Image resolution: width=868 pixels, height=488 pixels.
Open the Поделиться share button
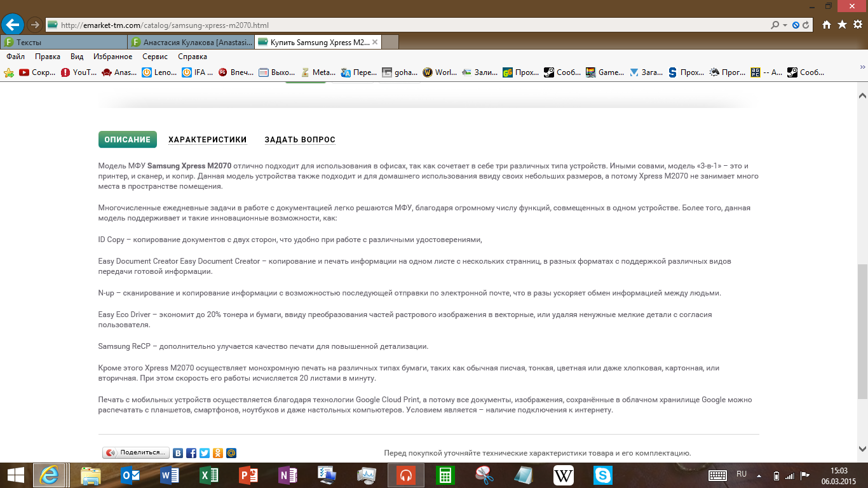pos(136,453)
